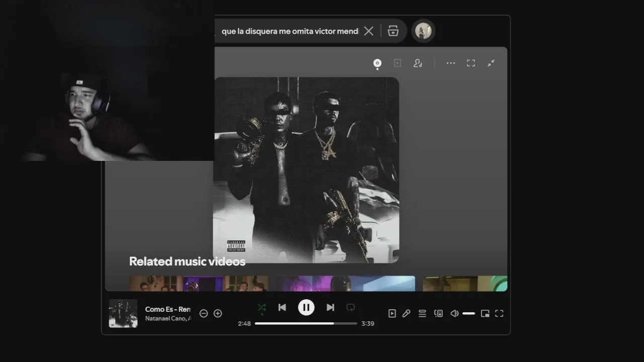Screen dimensions: 644x362
Task: Toggle Now Playing view button
Action: coord(392,313)
